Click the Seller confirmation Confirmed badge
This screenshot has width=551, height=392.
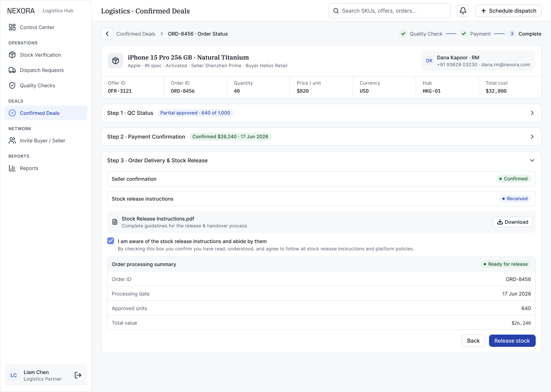tap(514, 179)
